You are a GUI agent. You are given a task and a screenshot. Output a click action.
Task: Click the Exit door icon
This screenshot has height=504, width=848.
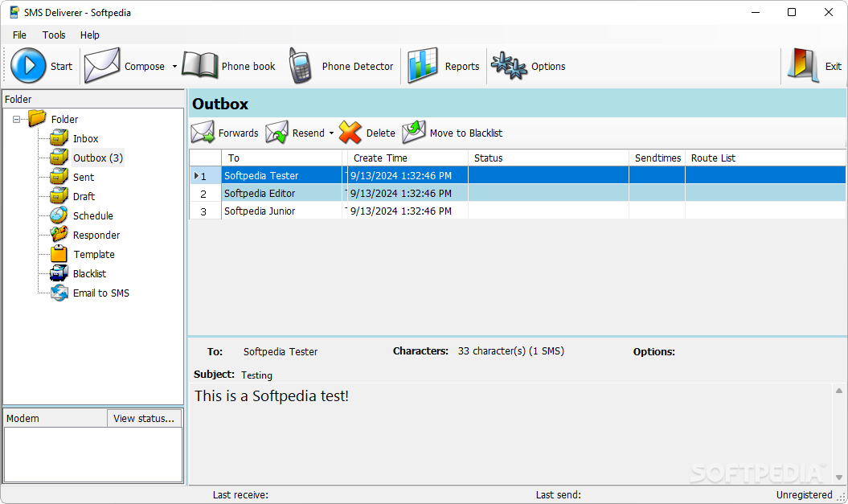coord(803,65)
